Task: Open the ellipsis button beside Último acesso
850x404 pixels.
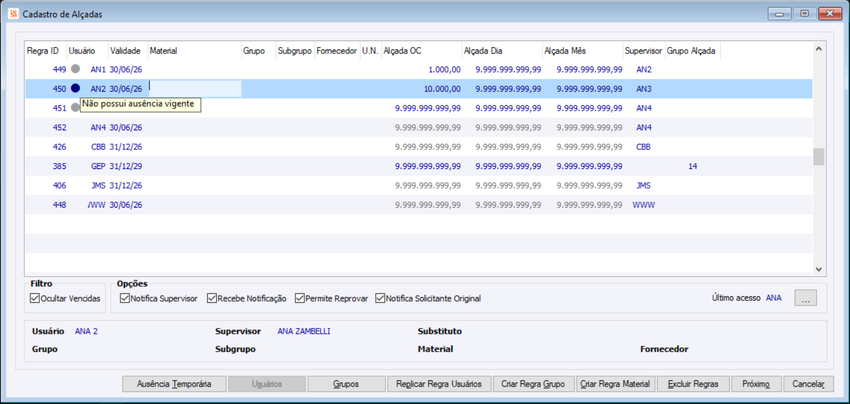Action: [x=806, y=298]
